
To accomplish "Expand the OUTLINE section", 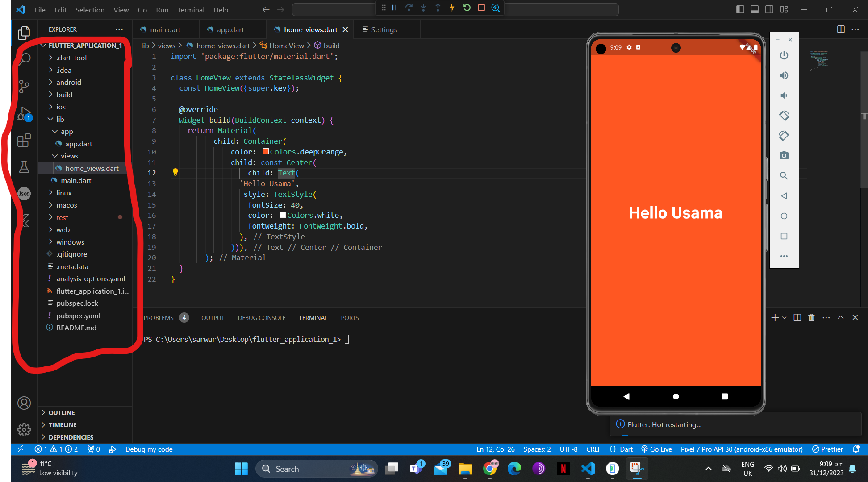I will tap(62, 413).
